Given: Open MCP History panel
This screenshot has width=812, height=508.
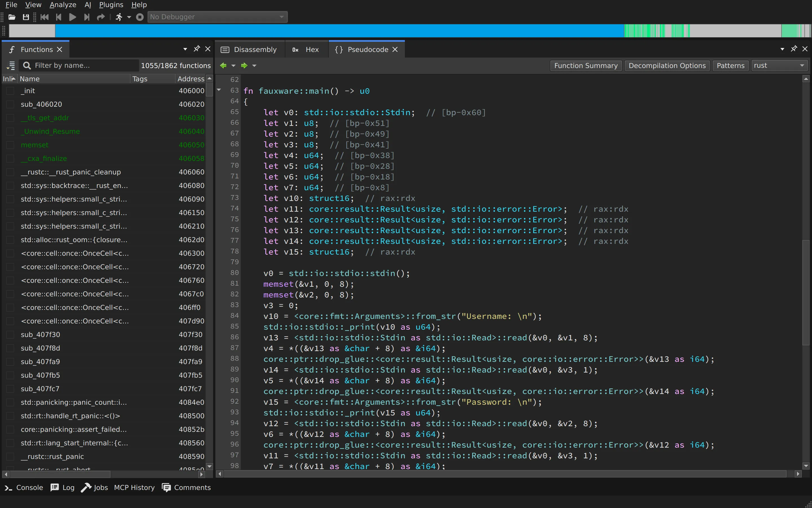Looking at the screenshot, I should coord(134,487).
